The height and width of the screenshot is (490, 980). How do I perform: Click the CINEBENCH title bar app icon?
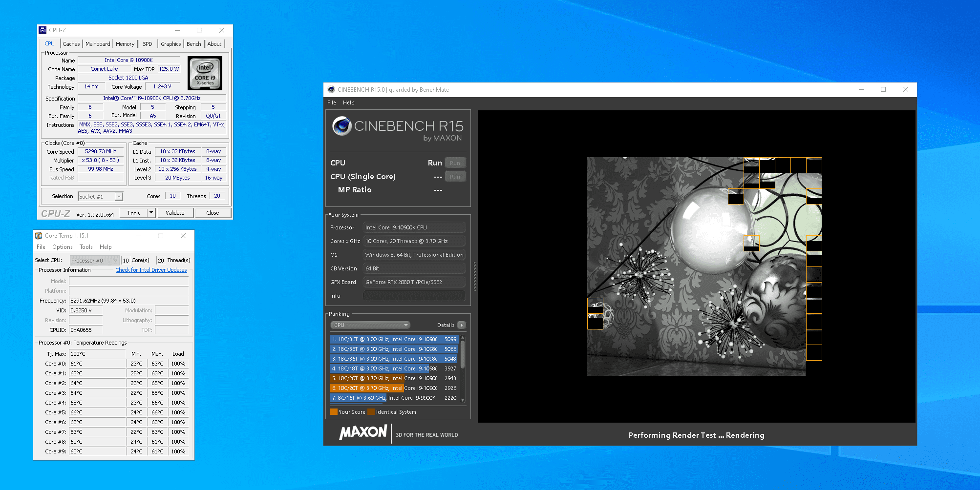click(x=331, y=90)
